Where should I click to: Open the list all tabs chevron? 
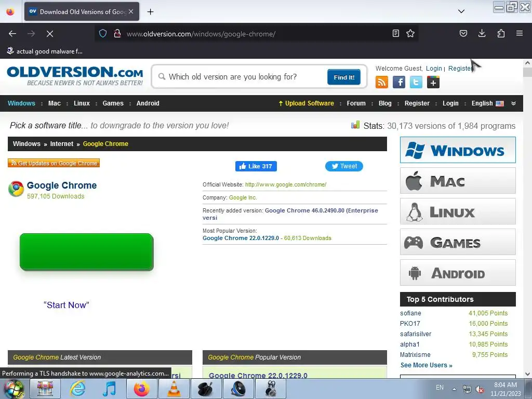point(461,11)
